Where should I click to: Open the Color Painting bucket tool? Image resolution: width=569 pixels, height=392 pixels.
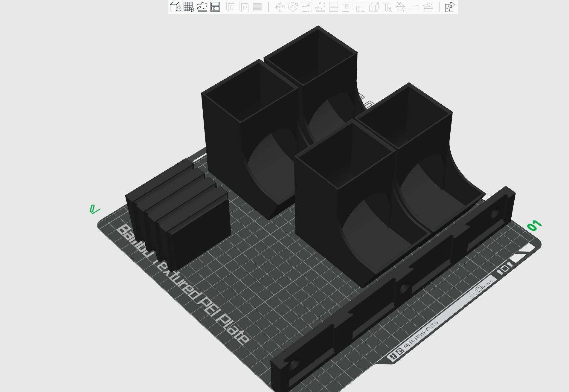tap(401, 7)
